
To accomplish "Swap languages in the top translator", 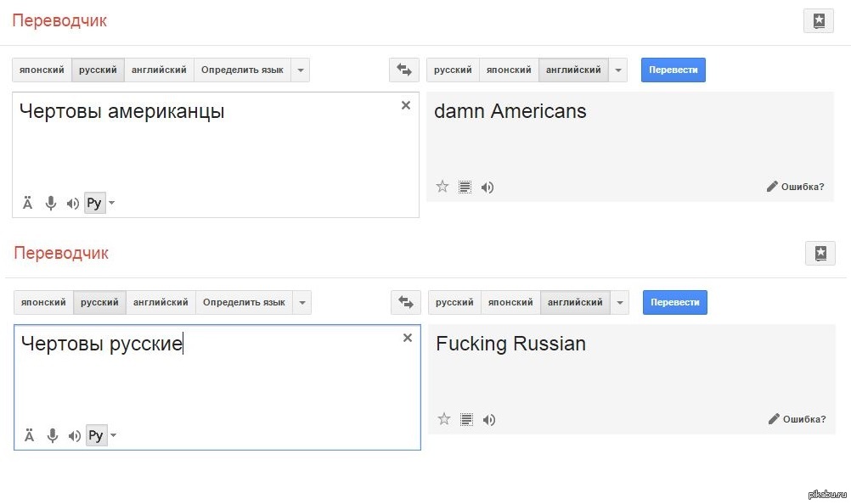I will coord(404,70).
